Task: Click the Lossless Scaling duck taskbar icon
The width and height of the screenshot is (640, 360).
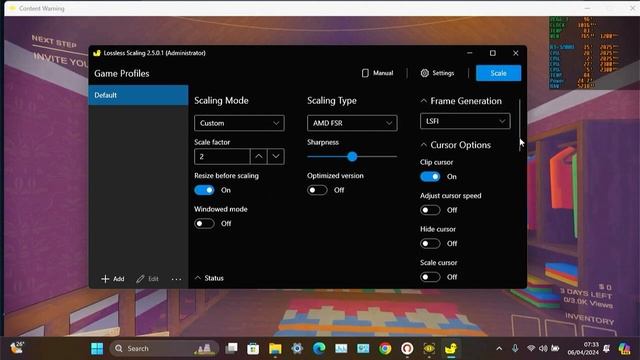Action: click(451, 349)
